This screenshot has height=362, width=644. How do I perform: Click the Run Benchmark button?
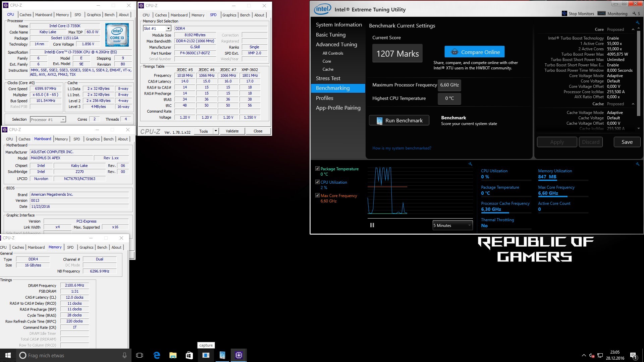(x=399, y=121)
